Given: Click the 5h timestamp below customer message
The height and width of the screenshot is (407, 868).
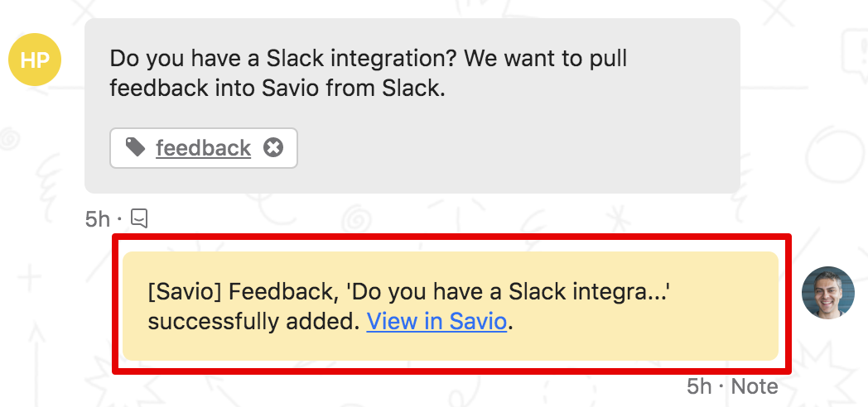Looking at the screenshot, I should coord(98,219).
